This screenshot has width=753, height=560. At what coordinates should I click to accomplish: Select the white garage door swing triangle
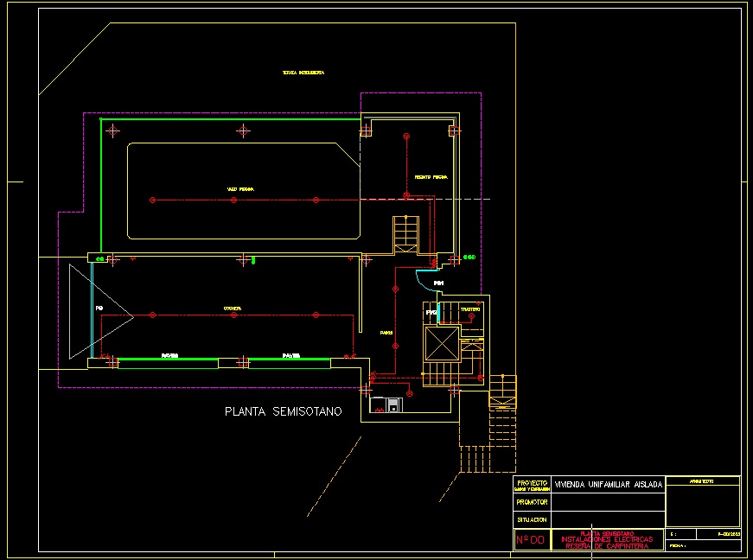101,311
